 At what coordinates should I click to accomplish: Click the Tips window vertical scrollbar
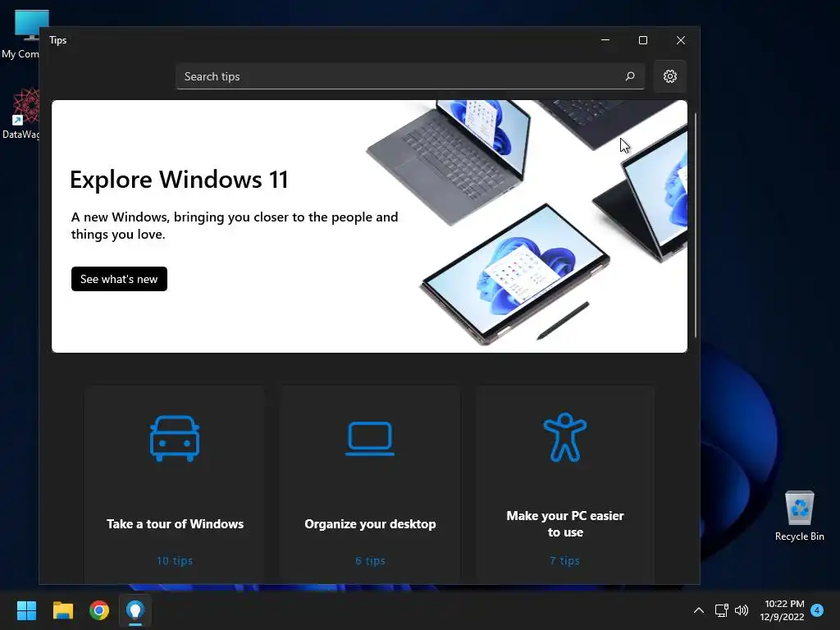[696, 225]
